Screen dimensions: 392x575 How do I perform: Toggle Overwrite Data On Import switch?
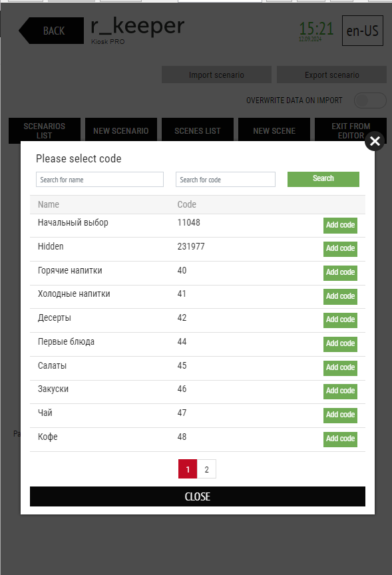(370, 100)
